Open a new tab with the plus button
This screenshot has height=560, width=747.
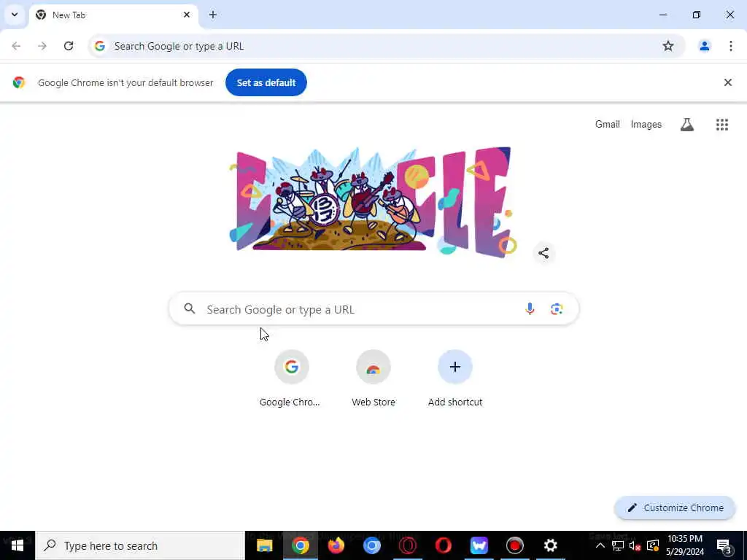213,15
